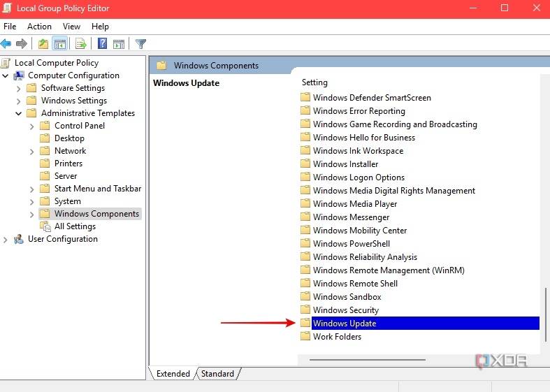Switch to the Extended tab
The image size is (550, 392).
[173, 374]
